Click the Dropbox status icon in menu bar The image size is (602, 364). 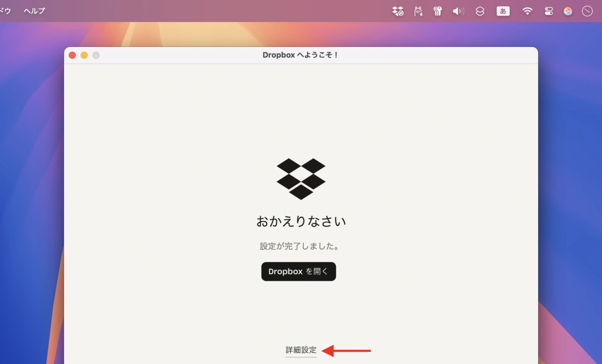click(x=398, y=11)
